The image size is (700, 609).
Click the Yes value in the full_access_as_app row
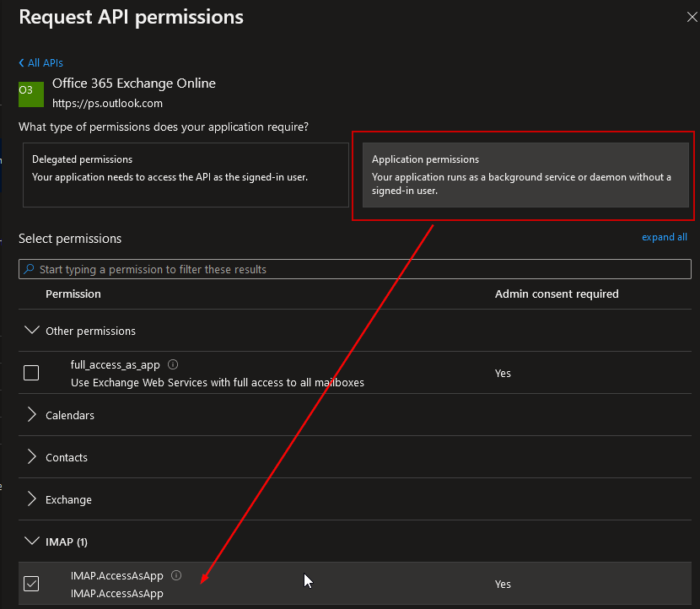[x=503, y=374]
